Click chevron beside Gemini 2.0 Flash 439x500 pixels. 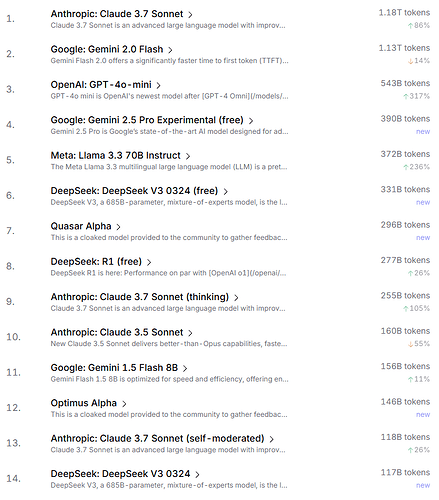170,50
